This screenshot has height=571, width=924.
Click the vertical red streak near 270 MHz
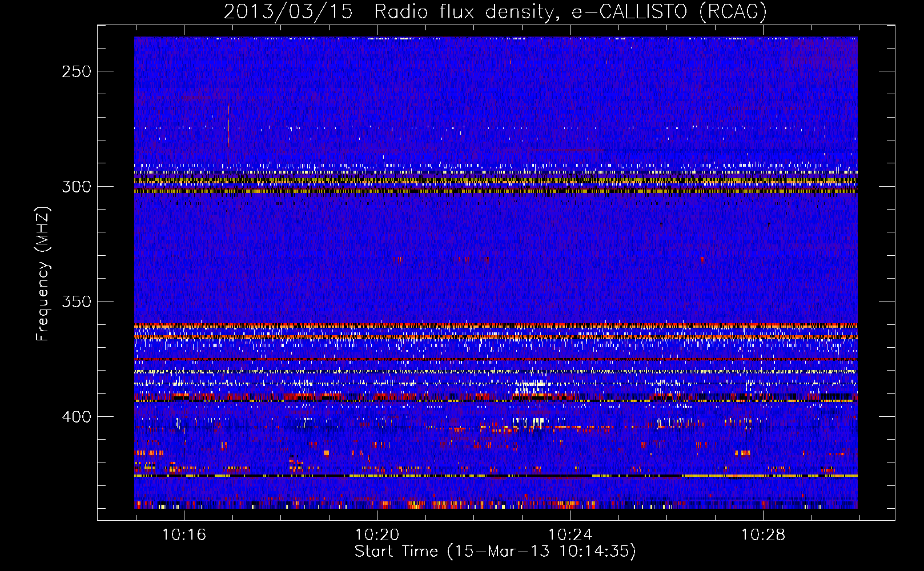pyautogui.click(x=228, y=134)
